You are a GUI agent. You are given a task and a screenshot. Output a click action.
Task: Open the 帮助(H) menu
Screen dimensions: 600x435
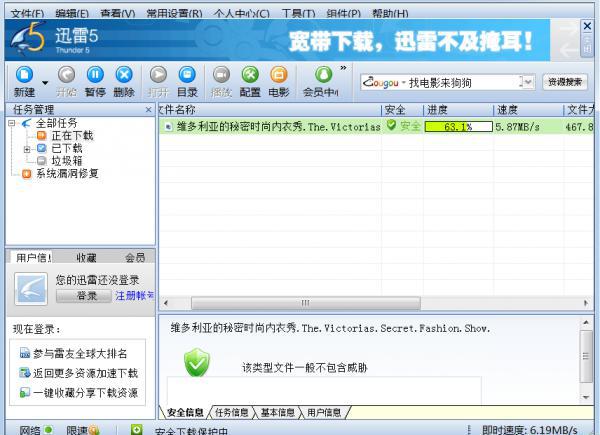click(x=390, y=14)
